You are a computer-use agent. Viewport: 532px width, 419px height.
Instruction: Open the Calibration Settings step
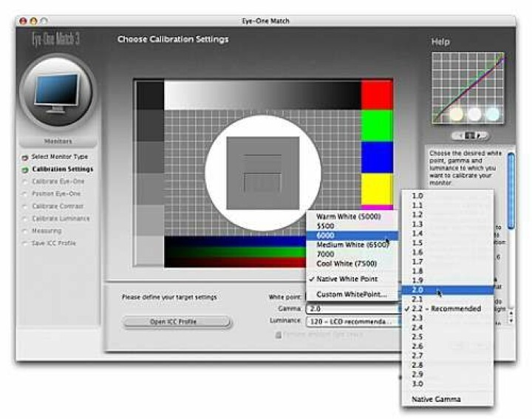point(62,169)
